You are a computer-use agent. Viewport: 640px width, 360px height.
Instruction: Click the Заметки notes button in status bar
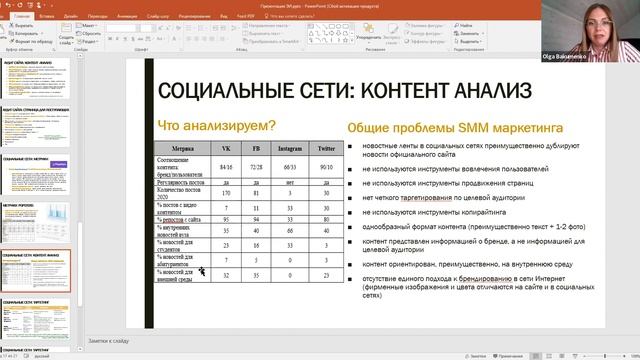point(476,356)
